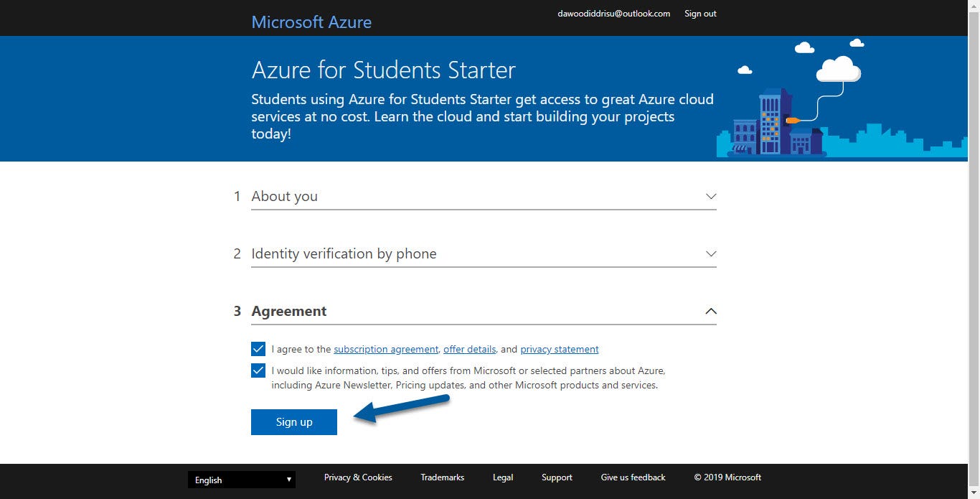980x499 pixels.
Task: Click Identity verification by phone heading
Action: (344, 253)
